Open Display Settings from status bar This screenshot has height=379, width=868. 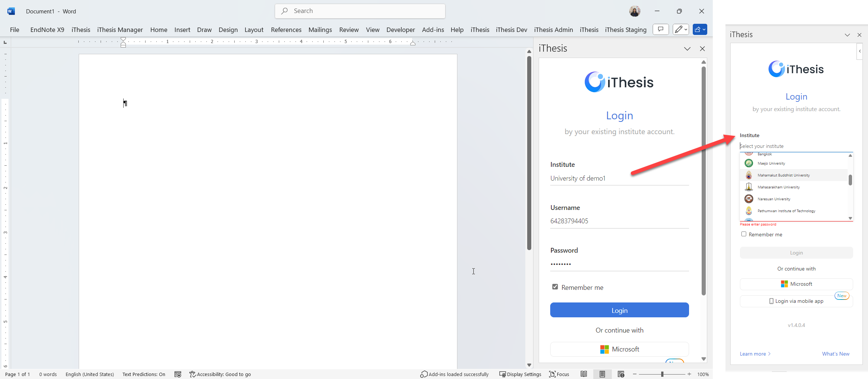tap(520, 374)
